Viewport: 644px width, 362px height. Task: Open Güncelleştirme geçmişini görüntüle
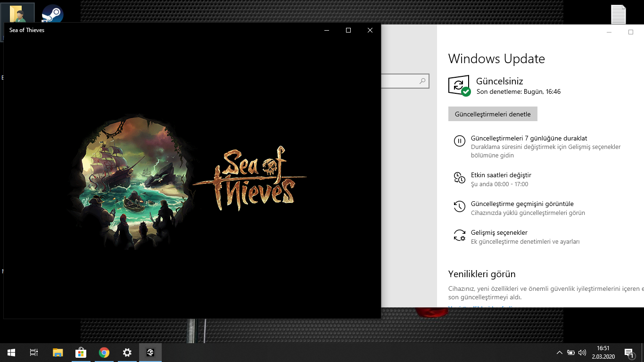[x=522, y=204]
